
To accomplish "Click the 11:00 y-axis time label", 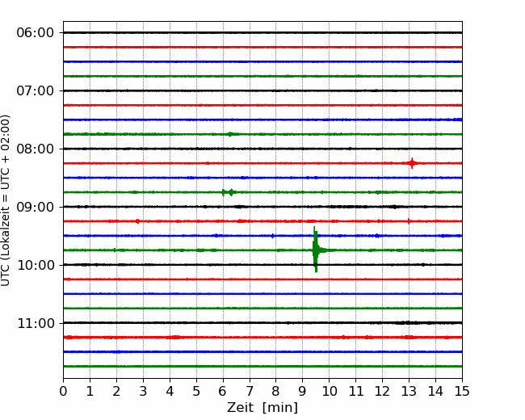I will [36, 324].
